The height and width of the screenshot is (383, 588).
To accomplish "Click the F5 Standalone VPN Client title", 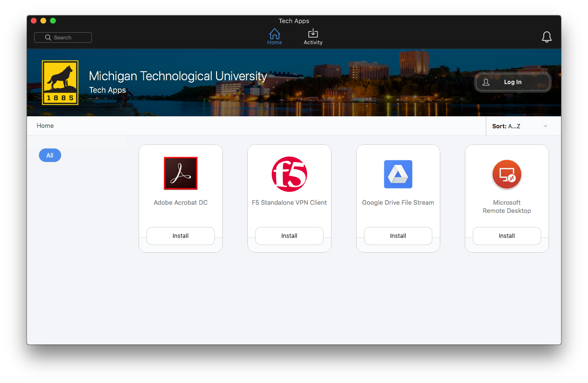I will click(x=289, y=203).
